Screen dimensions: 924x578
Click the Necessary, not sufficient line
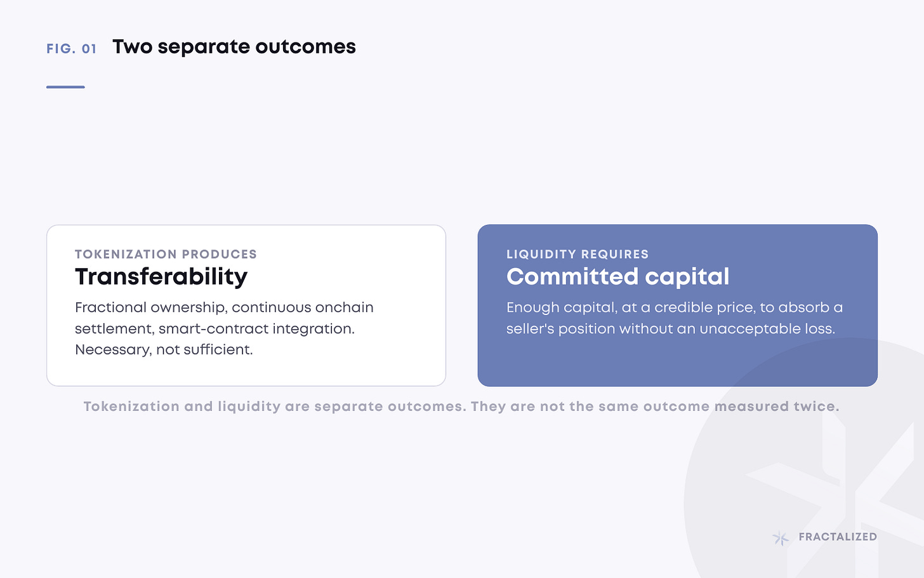point(164,350)
